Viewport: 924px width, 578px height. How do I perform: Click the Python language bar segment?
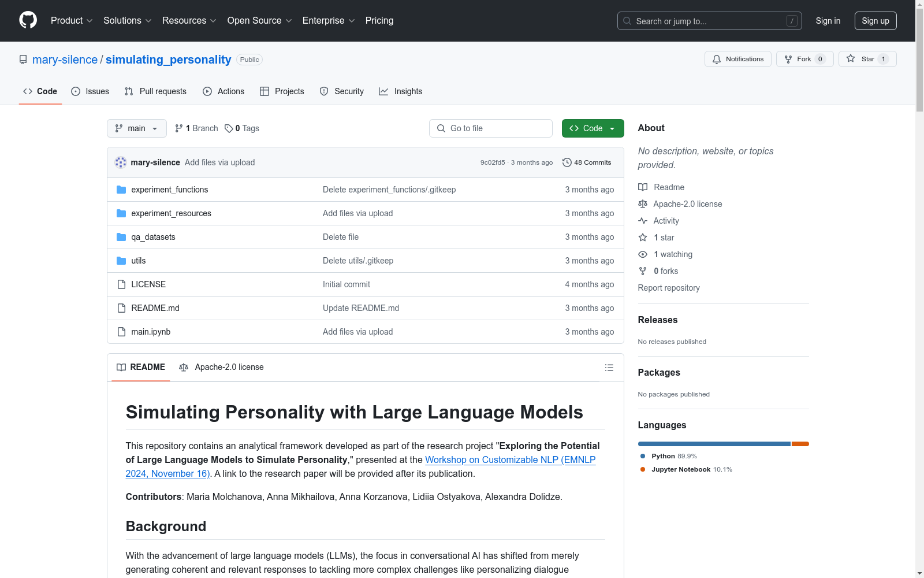pyautogui.click(x=714, y=444)
